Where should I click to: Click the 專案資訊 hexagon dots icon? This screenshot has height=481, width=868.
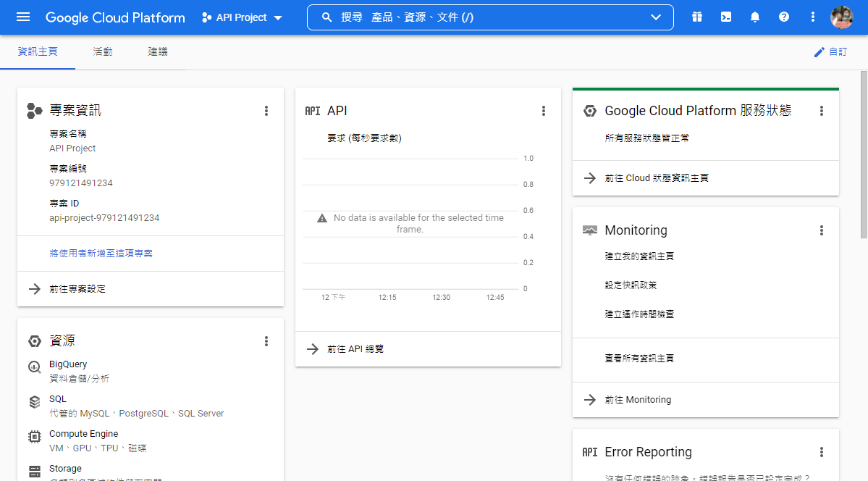point(34,111)
